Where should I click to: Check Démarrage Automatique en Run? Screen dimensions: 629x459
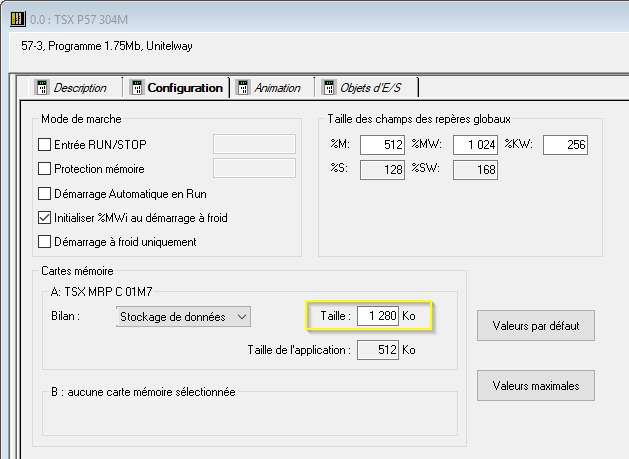pyautogui.click(x=44, y=193)
